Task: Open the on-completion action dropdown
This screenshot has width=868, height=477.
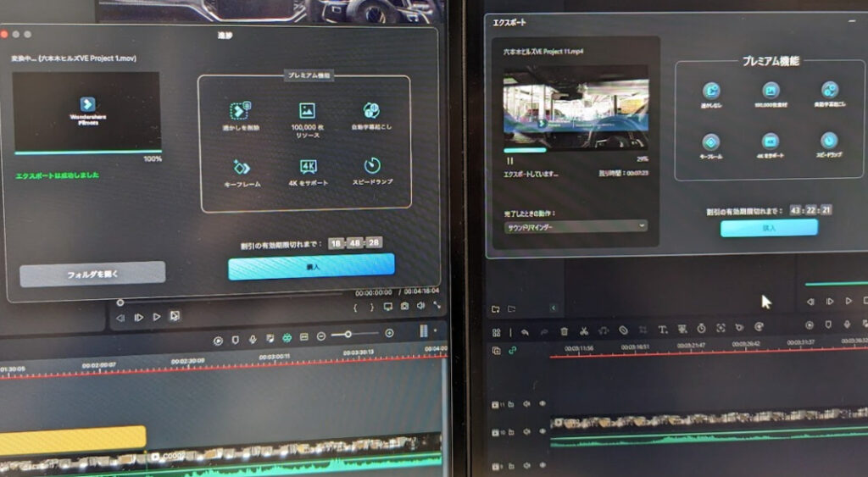Action: (576, 226)
